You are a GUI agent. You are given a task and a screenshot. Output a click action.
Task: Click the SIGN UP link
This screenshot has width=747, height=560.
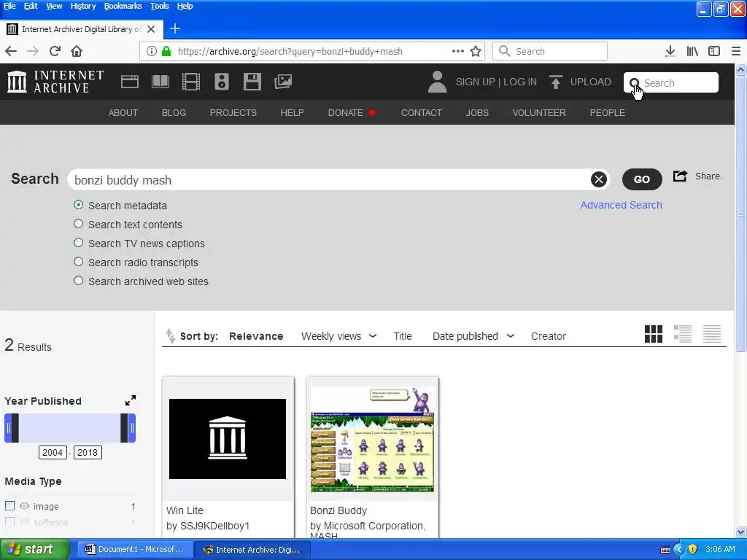pyautogui.click(x=475, y=82)
